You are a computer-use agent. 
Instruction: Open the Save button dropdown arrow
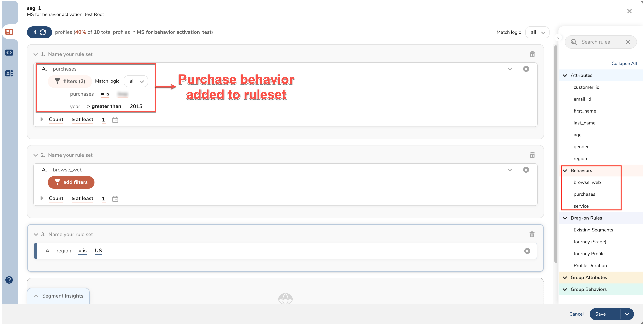[627, 314]
